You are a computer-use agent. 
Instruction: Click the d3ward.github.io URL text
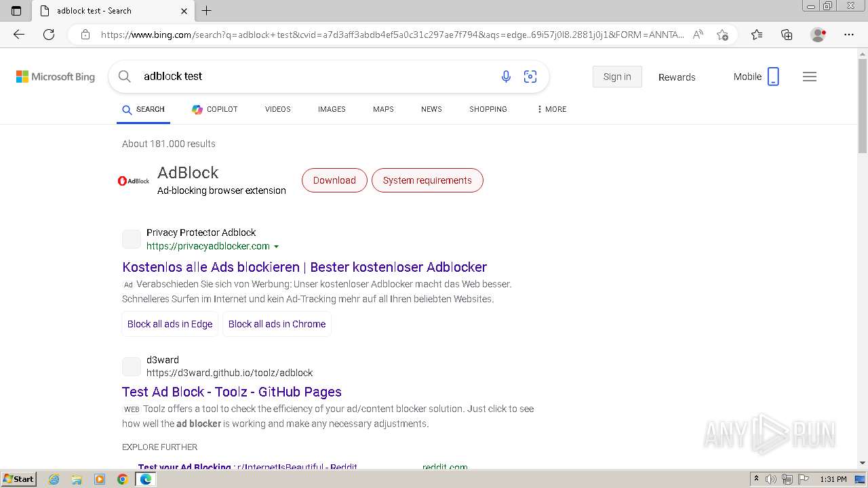click(229, 373)
